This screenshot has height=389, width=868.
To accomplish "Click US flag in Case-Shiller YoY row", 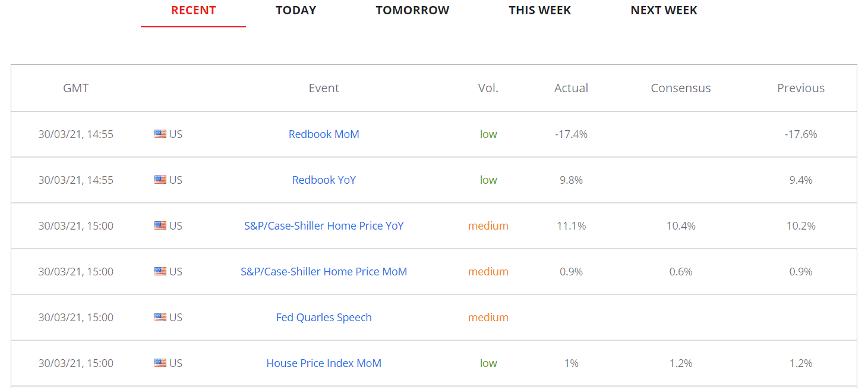I will (x=160, y=226).
